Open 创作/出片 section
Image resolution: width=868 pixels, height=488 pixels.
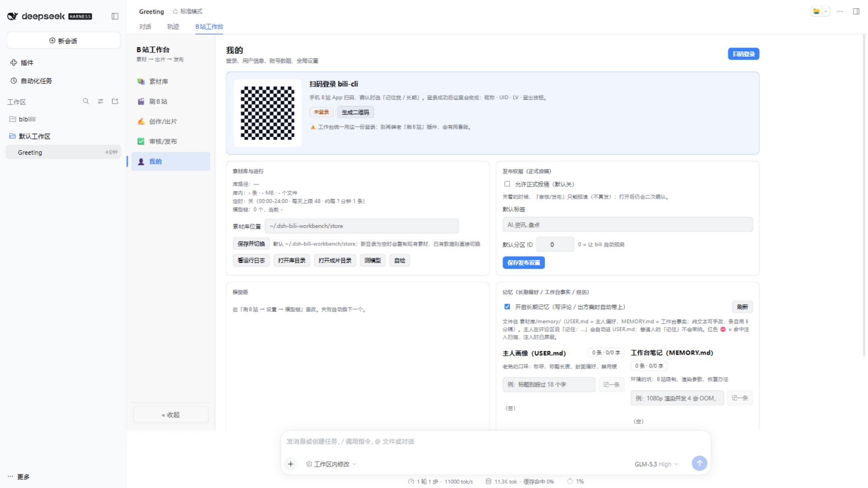[171, 121]
